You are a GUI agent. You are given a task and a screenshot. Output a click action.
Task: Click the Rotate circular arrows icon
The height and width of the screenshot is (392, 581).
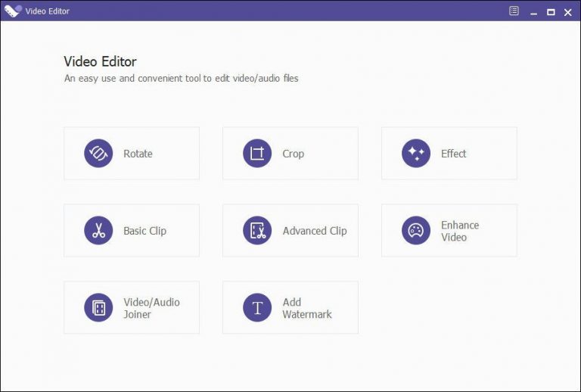[x=98, y=154]
